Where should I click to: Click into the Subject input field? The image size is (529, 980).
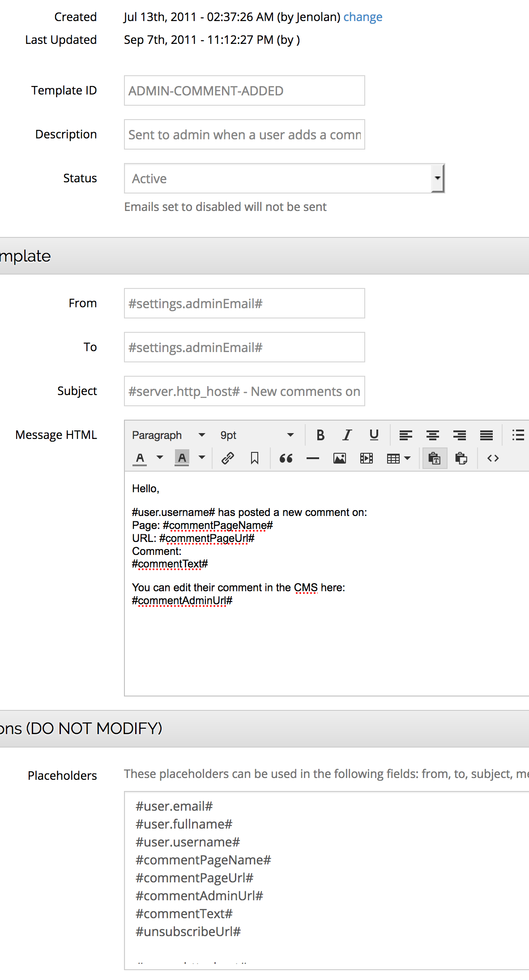coord(244,391)
